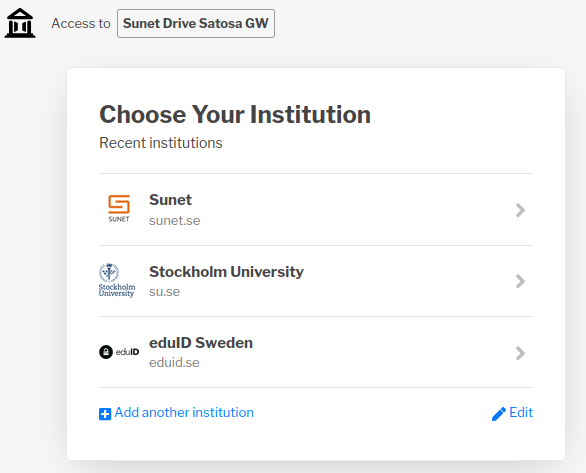Select the Sunet institution name

(x=170, y=200)
